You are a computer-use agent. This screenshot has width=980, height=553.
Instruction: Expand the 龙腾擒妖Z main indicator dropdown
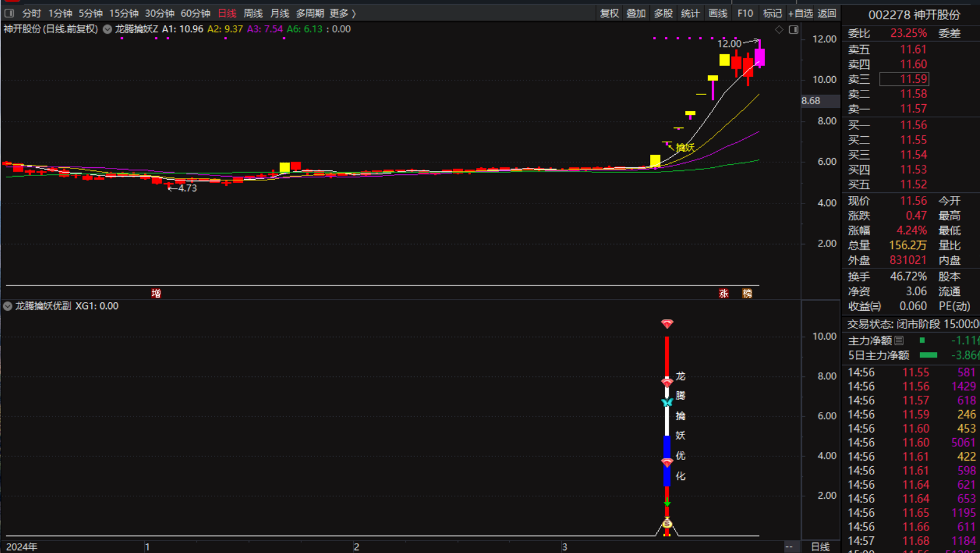[108, 29]
